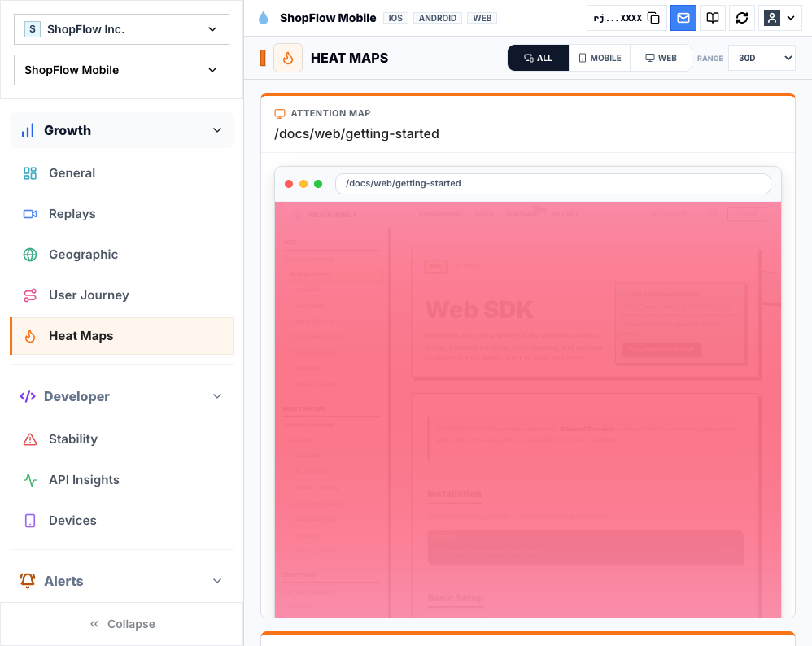Select the WEB device filter
This screenshot has height=646, width=812.
pyautogui.click(x=661, y=58)
